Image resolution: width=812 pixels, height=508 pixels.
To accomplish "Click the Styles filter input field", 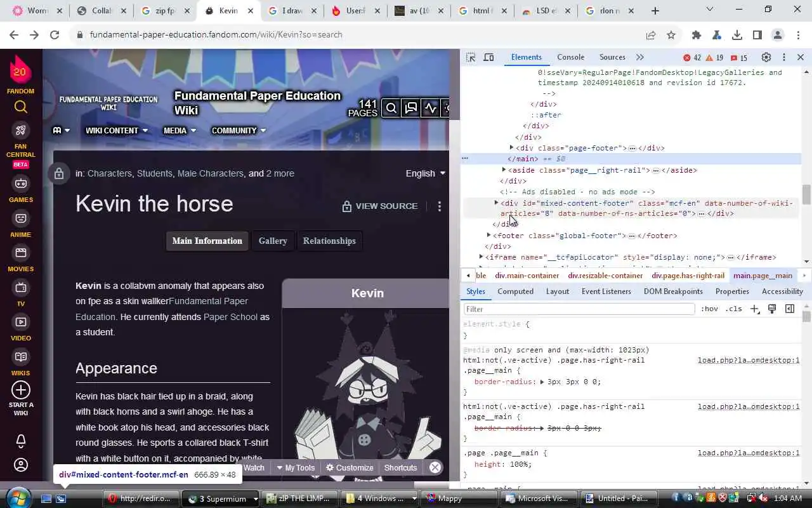I will click(x=579, y=309).
